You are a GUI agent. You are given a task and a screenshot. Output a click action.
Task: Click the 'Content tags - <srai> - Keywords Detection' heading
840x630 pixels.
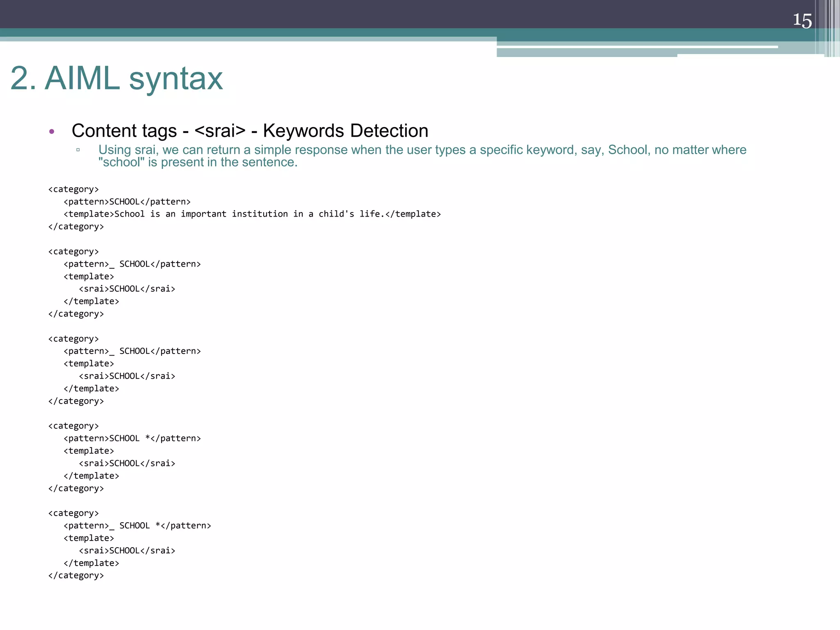coord(250,131)
